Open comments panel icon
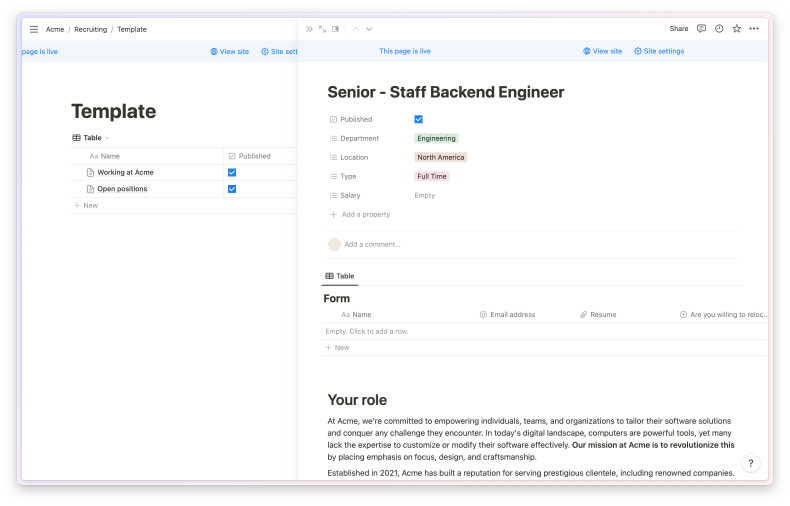 (701, 29)
